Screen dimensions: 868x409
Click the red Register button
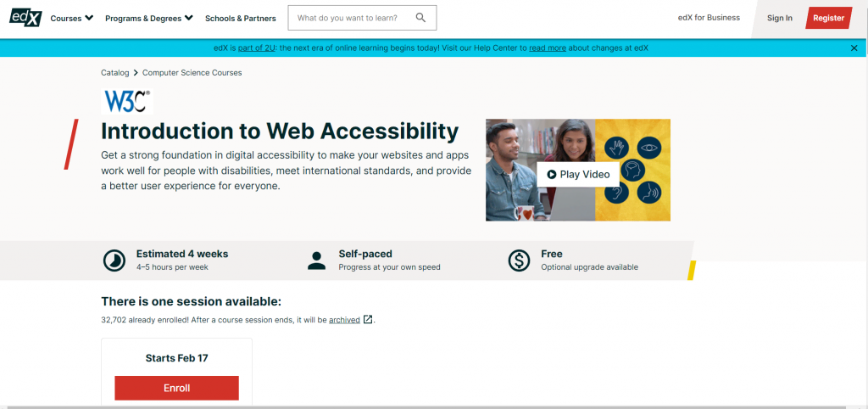click(x=829, y=18)
